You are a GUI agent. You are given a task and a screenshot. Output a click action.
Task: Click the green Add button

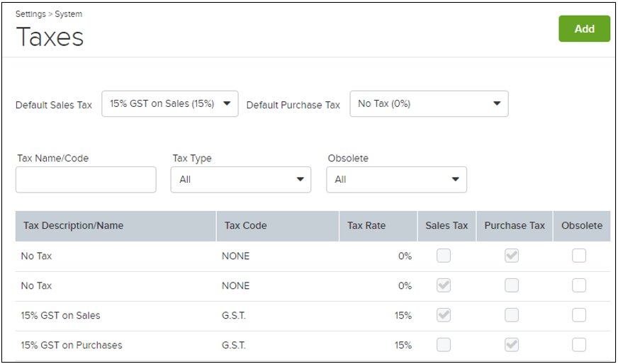coord(584,29)
